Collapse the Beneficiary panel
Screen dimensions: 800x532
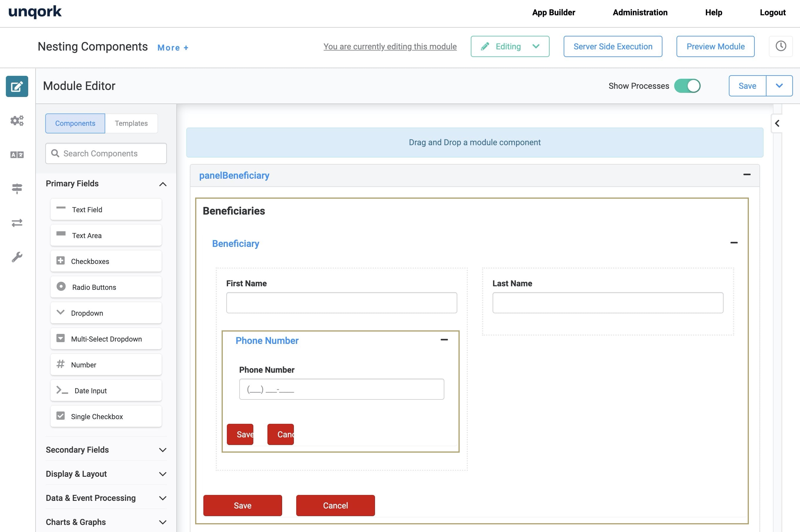pyautogui.click(x=734, y=242)
